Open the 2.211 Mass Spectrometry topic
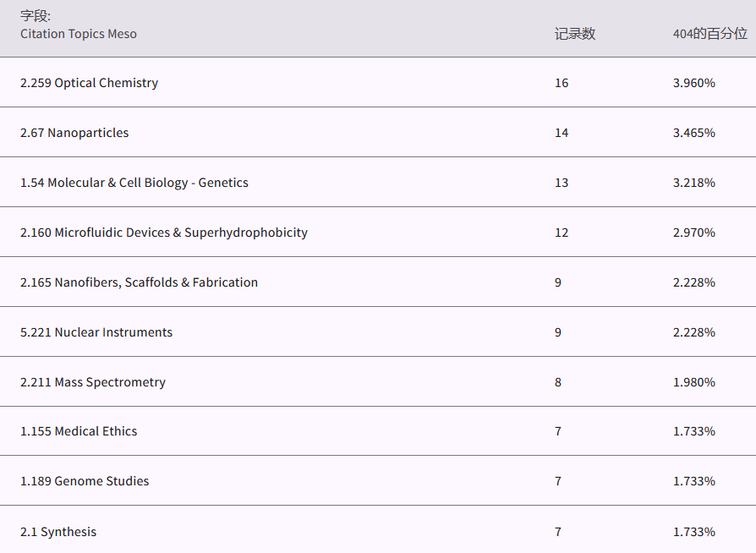756x553 pixels. click(93, 382)
